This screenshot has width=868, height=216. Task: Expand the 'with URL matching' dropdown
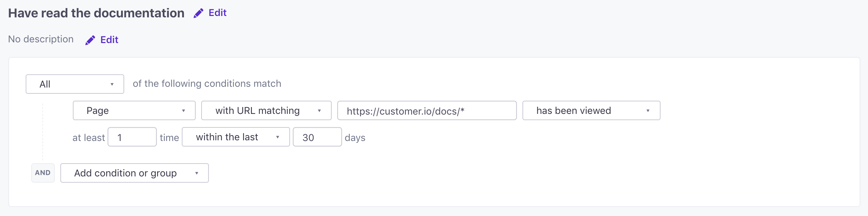pos(266,110)
